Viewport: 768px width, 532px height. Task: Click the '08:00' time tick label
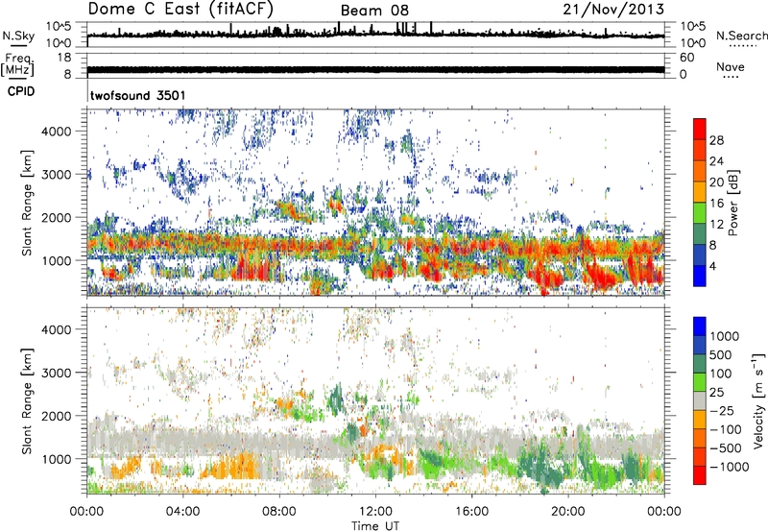pyautogui.click(x=279, y=512)
